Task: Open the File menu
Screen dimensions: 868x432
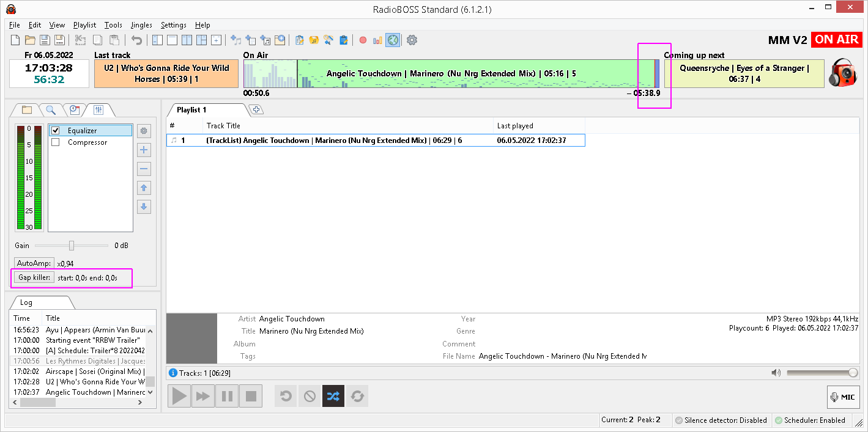Action: tap(15, 25)
